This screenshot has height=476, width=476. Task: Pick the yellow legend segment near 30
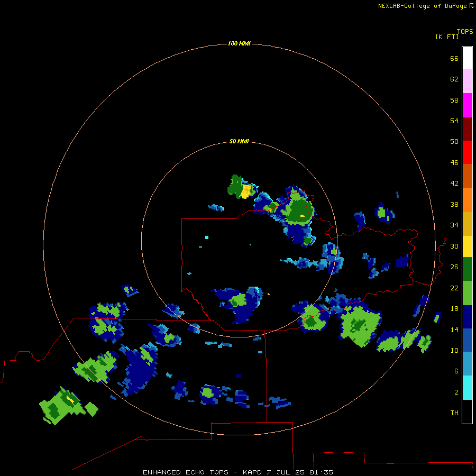click(x=467, y=246)
